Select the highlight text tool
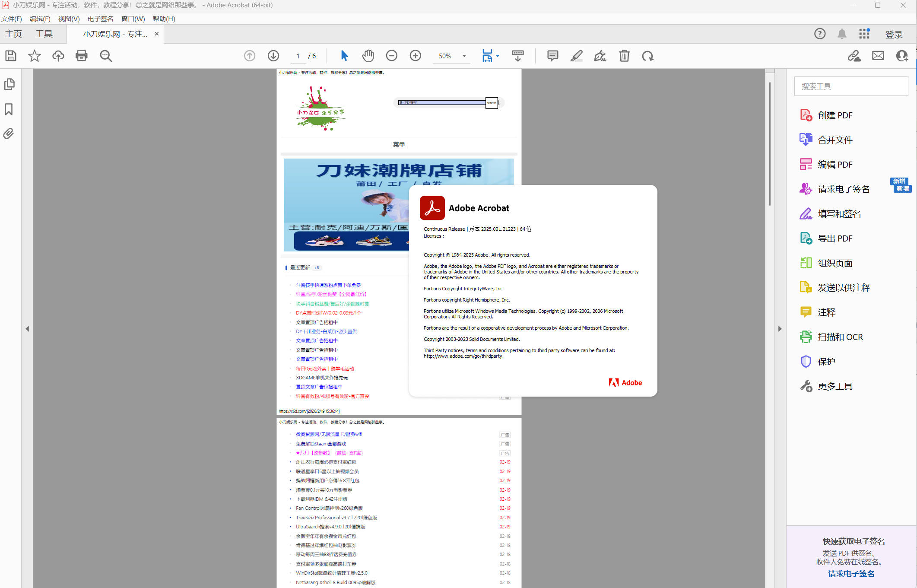This screenshot has width=917, height=588. pos(577,56)
